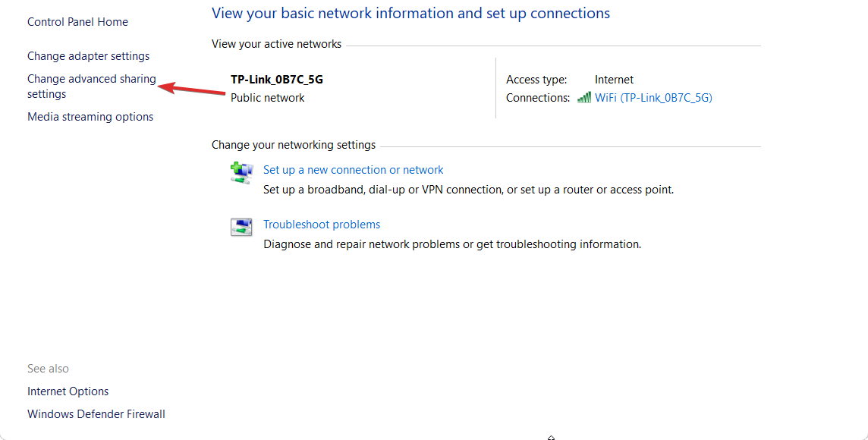
Task: Click the red arrow annotation graphic
Action: coord(193,89)
